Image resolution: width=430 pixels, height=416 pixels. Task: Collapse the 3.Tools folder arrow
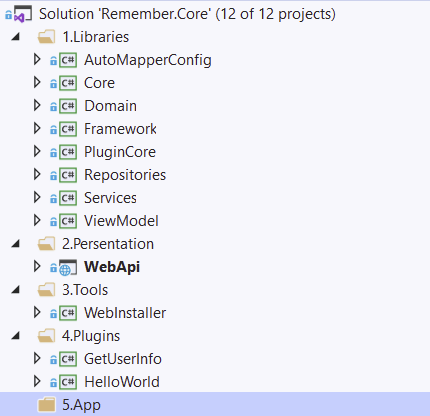coord(16,290)
